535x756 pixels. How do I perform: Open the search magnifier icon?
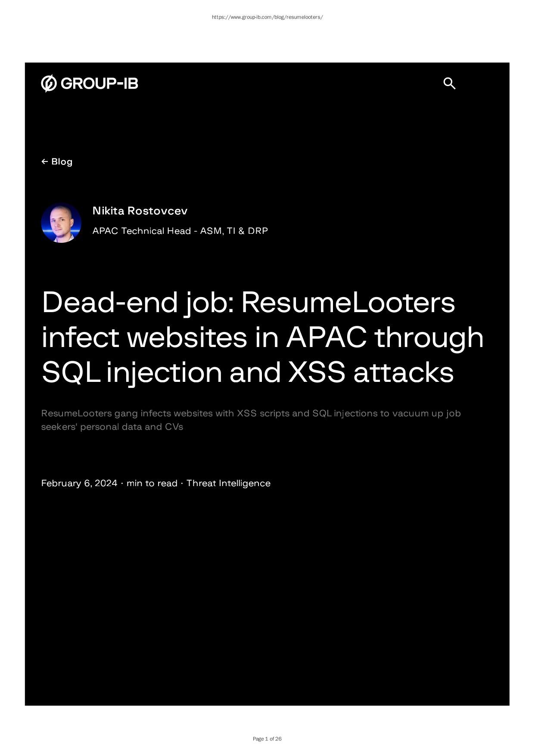coord(449,84)
